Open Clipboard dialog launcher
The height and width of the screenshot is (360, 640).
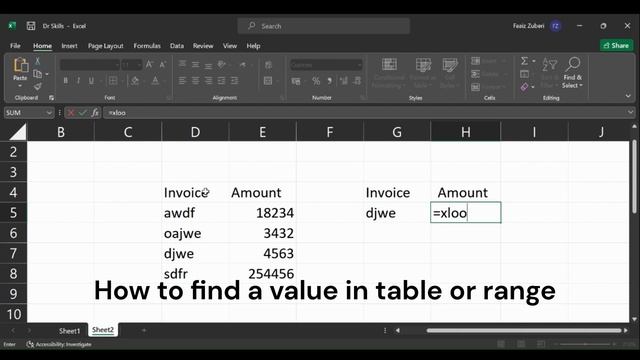click(x=51, y=98)
